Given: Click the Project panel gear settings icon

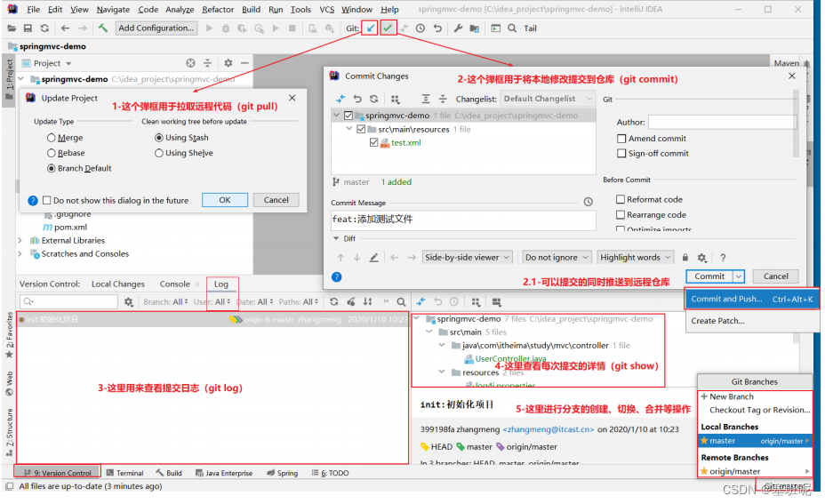Looking at the screenshot, I should [x=228, y=63].
